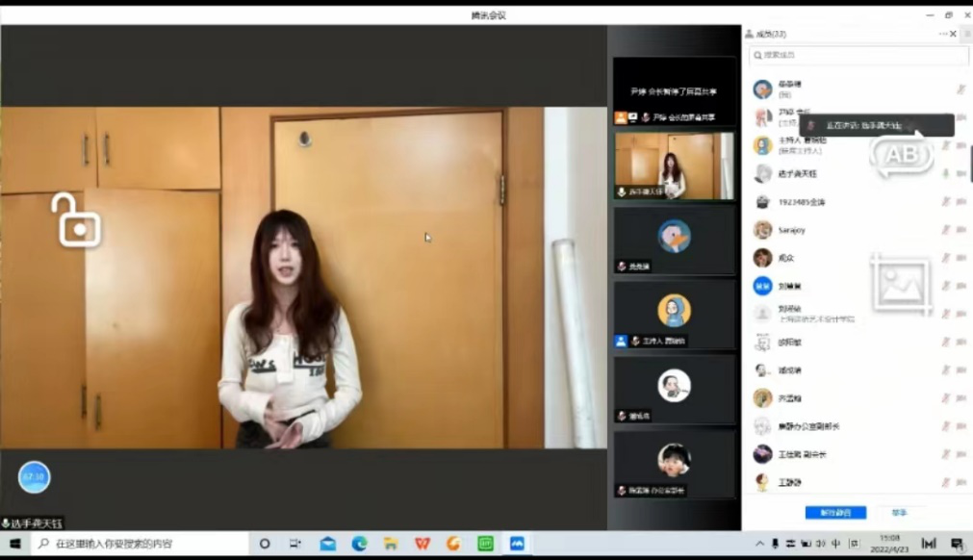This screenshot has height=560, width=973.
Task: Click the unlock padlock icon on video
Action: click(x=75, y=221)
